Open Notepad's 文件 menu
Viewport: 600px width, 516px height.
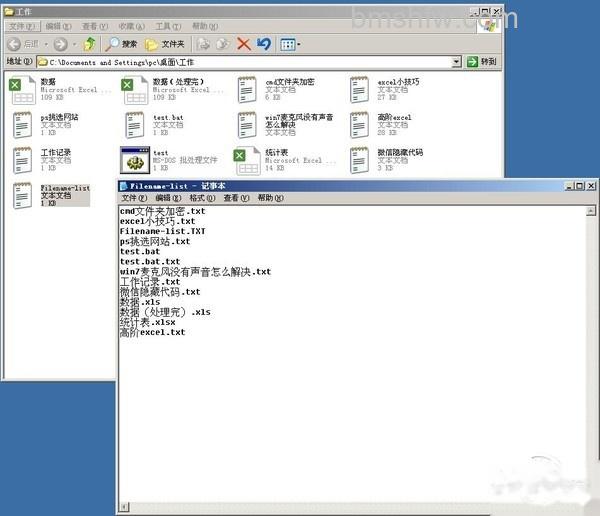134,198
